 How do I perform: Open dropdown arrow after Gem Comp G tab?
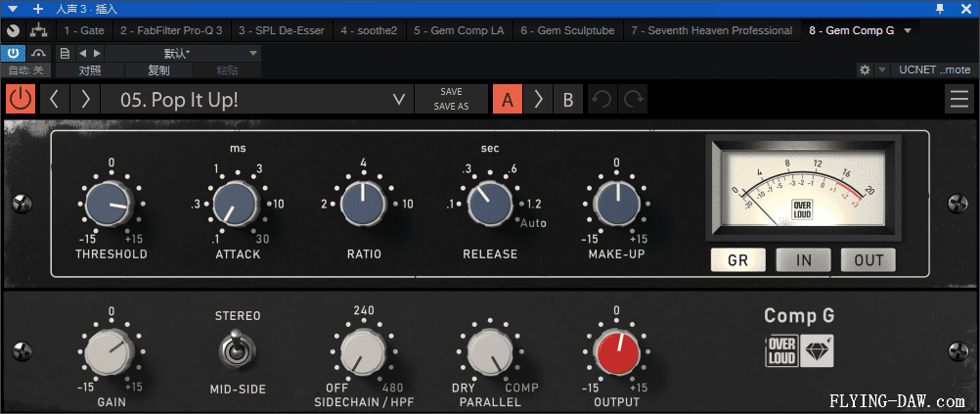908,30
